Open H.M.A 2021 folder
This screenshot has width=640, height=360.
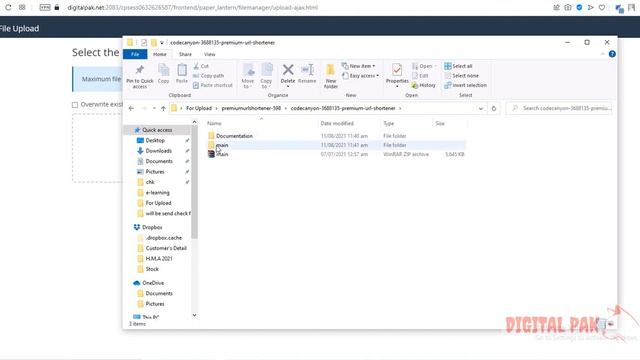[159, 259]
